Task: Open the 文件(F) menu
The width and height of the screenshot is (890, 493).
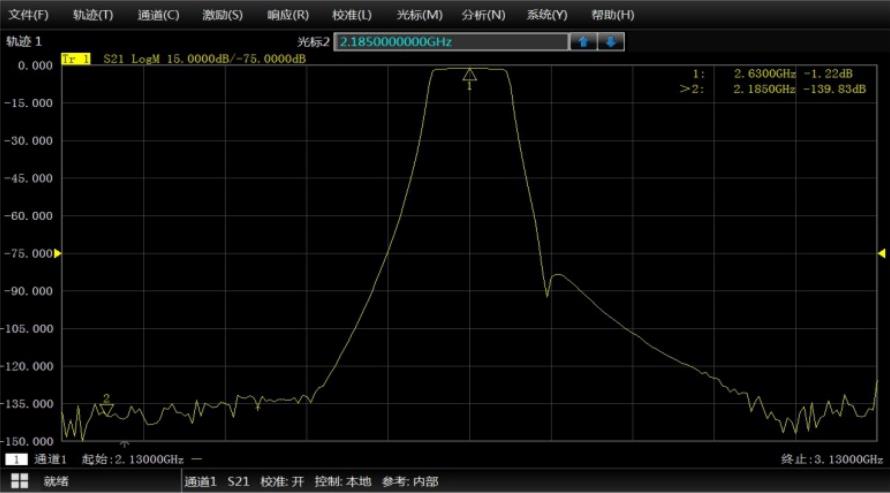Action: [x=28, y=15]
